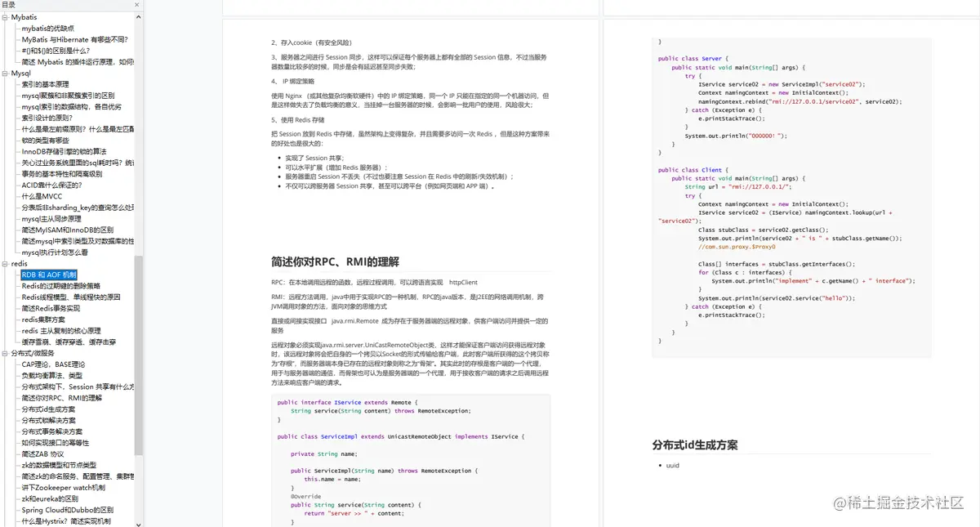The width and height of the screenshot is (980, 527).
Task: Select mysql主从同步原理 entry
Action: tap(51, 219)
